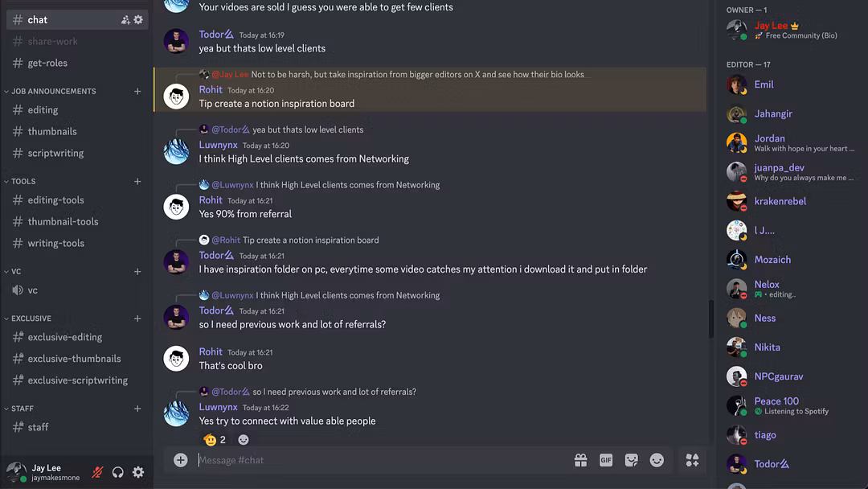Screen dimensions: 868x489
Task: Collapse the EXCLUSIVE category
Action: tap(31, 318)
